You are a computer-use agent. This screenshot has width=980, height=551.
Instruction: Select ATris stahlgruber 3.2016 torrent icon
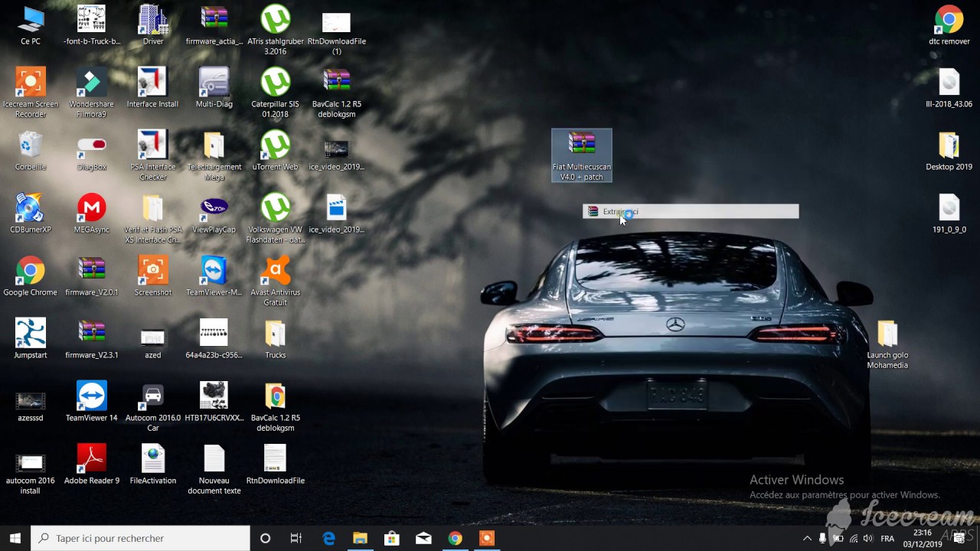point(276,31)
